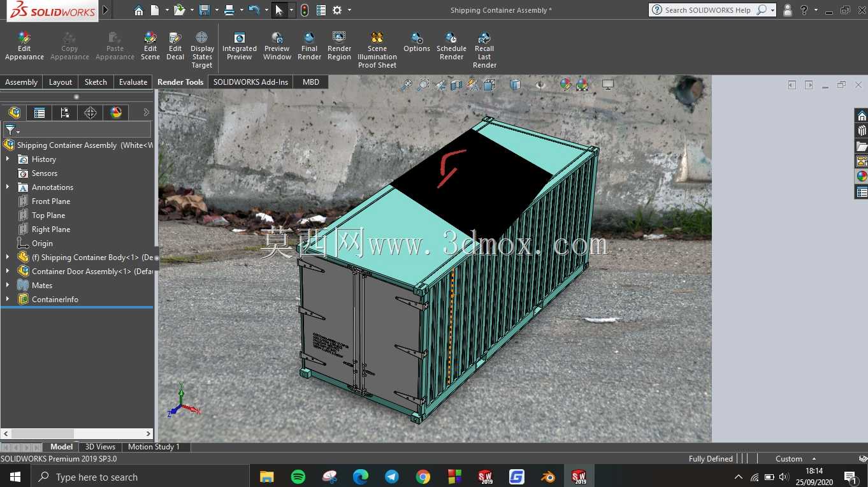Open the Design Library in the task pane
The width and height of the screenshot is (868, 487).
pyautogui.click(x=862, y=131)
